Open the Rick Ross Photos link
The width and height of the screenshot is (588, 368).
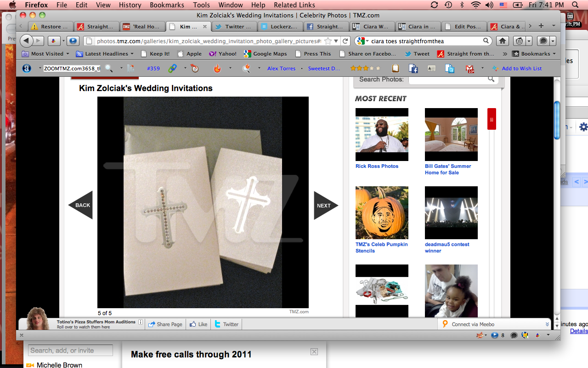tap(377, 166)
